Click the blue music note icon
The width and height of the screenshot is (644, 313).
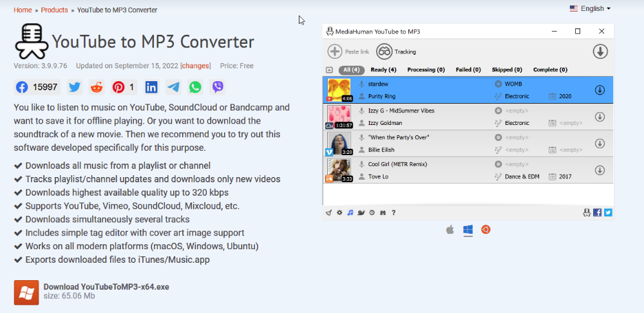[x=350, y=213]
